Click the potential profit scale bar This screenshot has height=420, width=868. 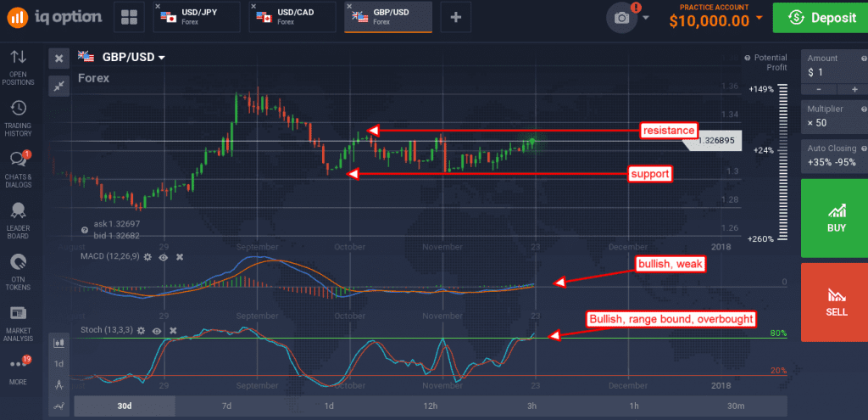[782, 164]
